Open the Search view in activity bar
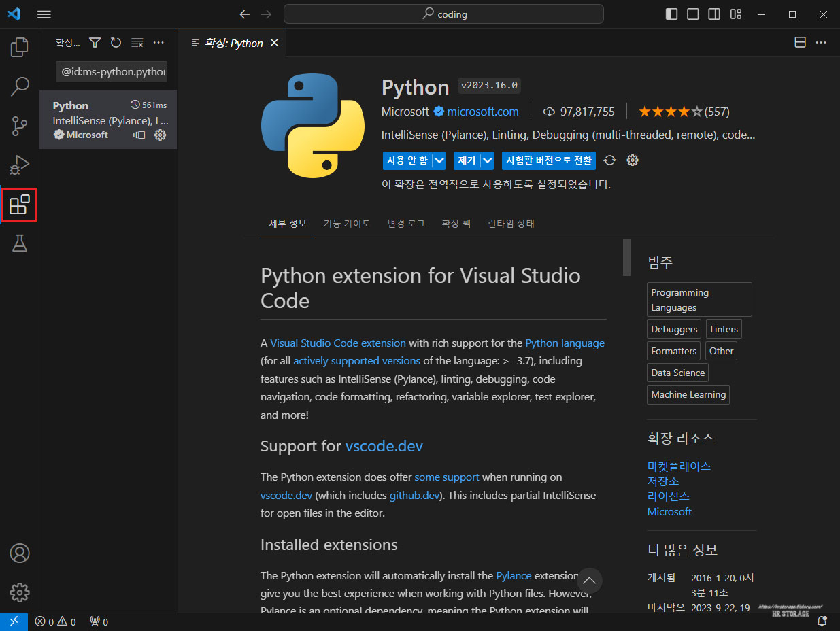 click(x=20, y=86)
